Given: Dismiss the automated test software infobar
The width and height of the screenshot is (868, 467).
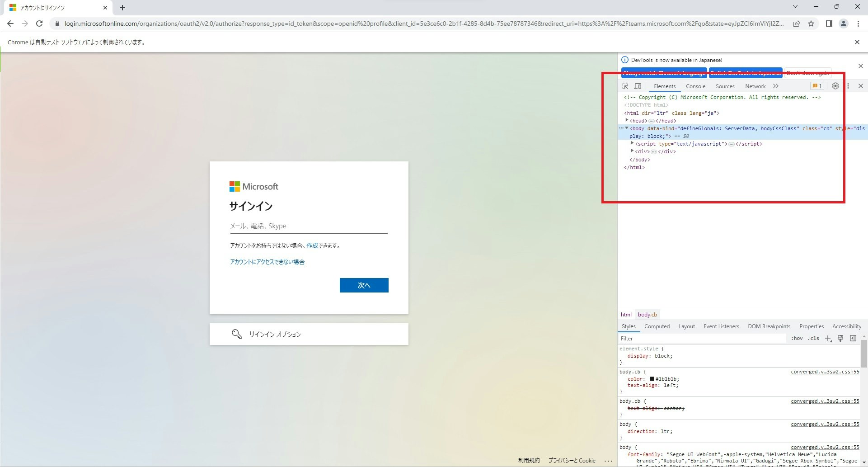Looking at the screenshot, I should click(857, 42).
